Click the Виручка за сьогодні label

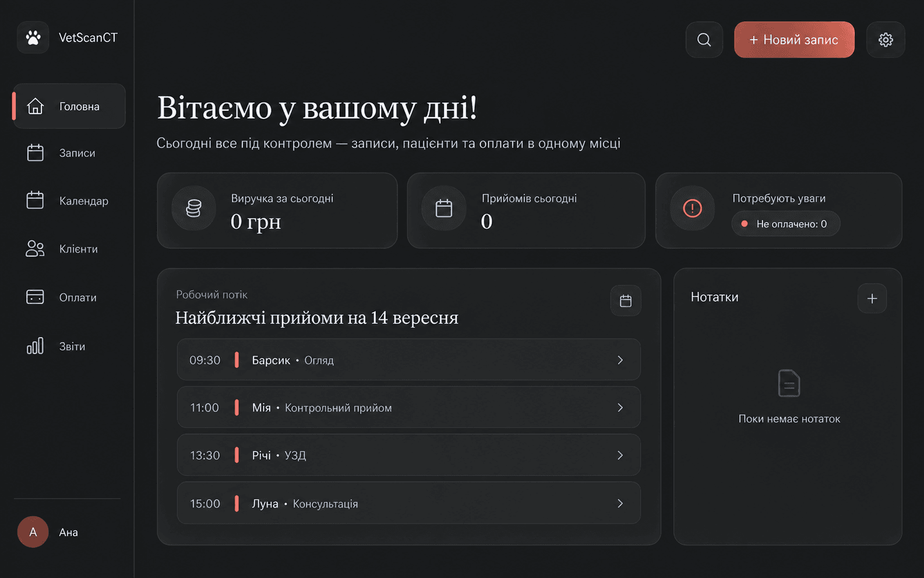283,198
